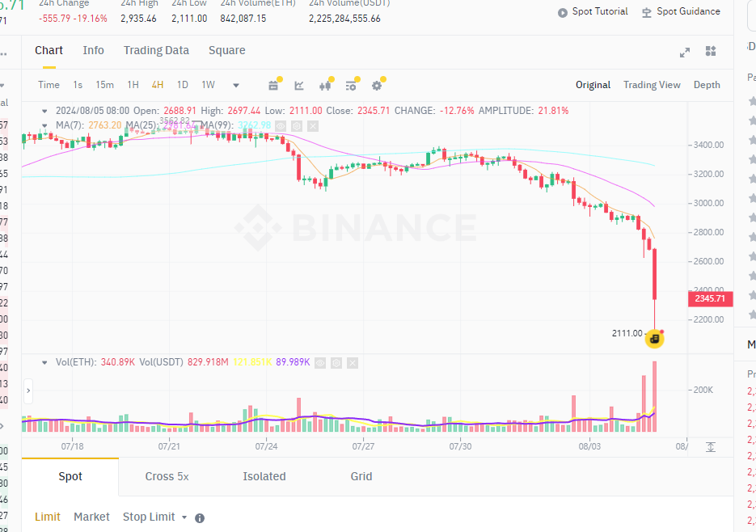This screenshot has width=756, height=532.
Task: Open the chart grid layout icon
Action: point(711,52)
